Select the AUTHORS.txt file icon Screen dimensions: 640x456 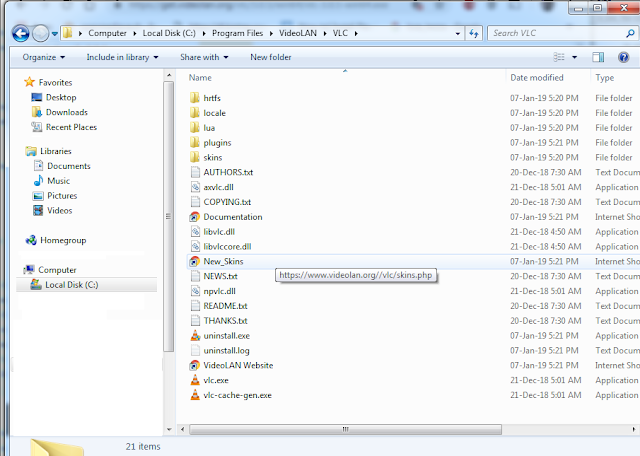coord(195,172)
